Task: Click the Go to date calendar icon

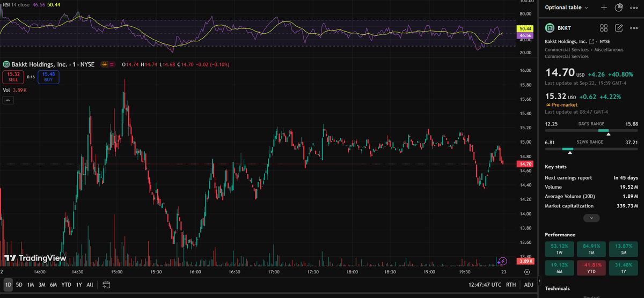Action: 106,285
